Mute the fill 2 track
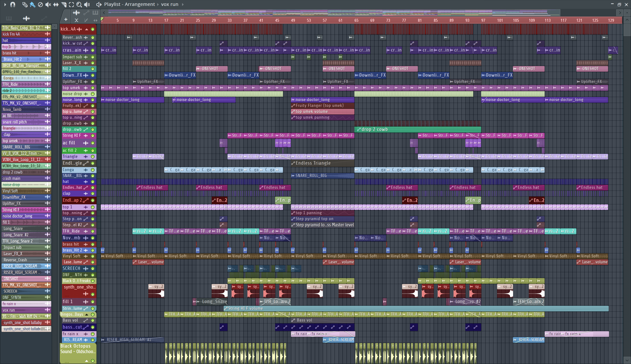 click(x=93, y=69)
